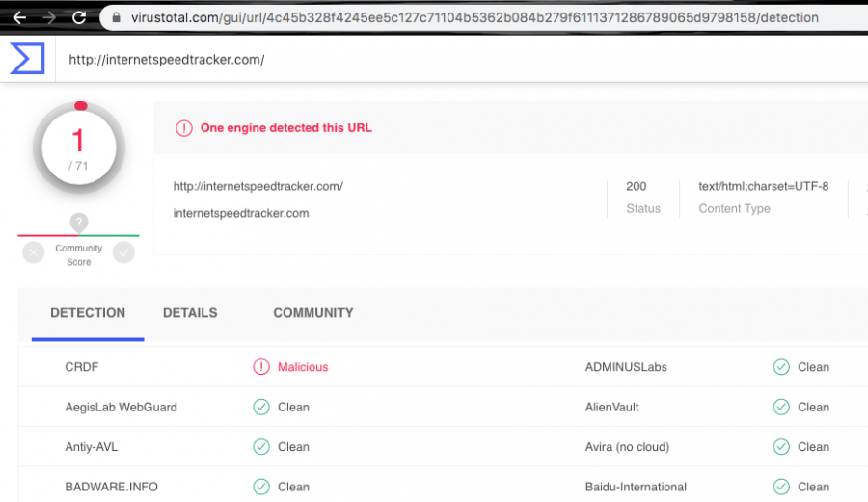Click the clean check icon for BADWARE.INFO
868x502 pixels.
click(x=261, y=487)
